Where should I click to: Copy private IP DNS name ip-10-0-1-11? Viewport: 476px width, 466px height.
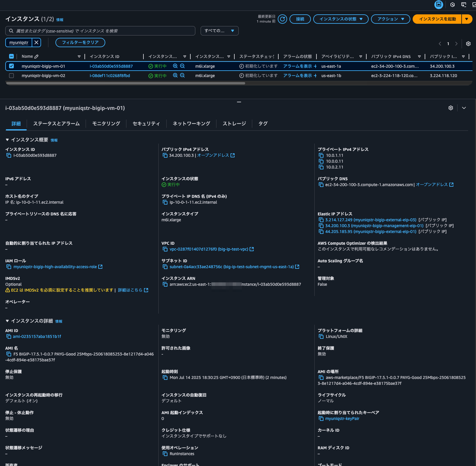coord(165,202)
